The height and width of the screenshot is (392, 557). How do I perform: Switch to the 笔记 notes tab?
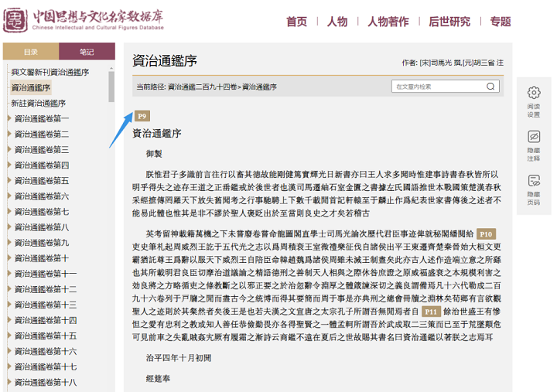[x=87, y=53]
